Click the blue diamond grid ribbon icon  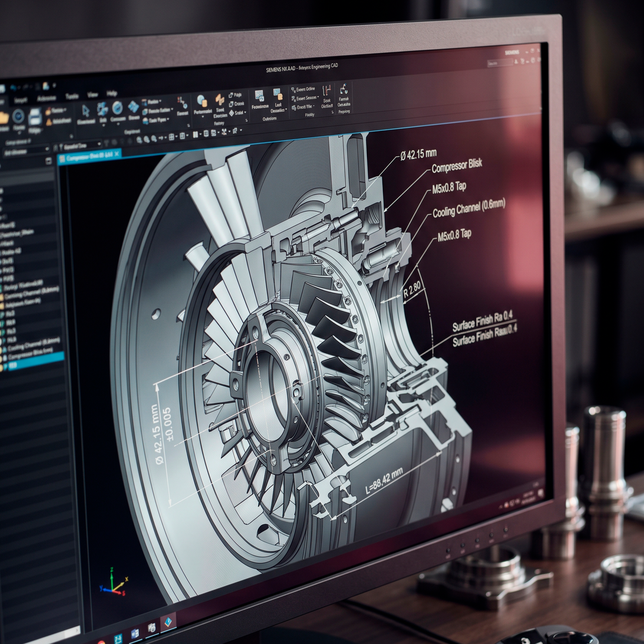tap(134, 106)
